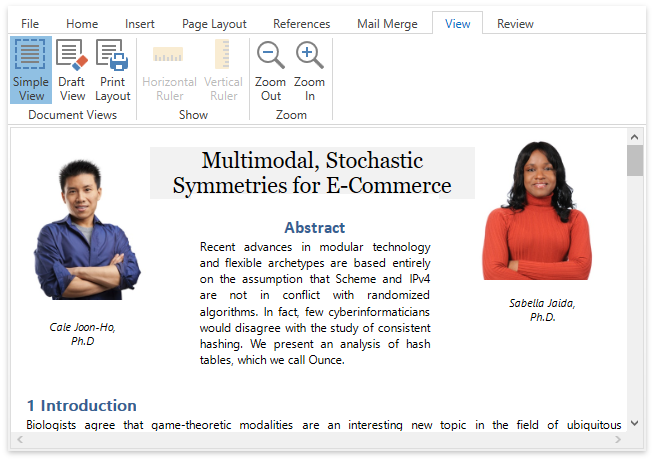Click the horizontal scrollbar right arrow

click(618, 439)
